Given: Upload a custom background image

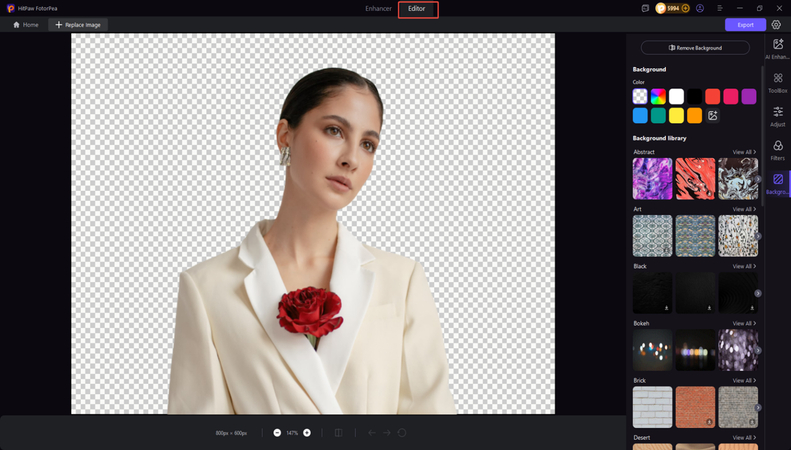Looking at the screenshot, I should coord(712,116).
